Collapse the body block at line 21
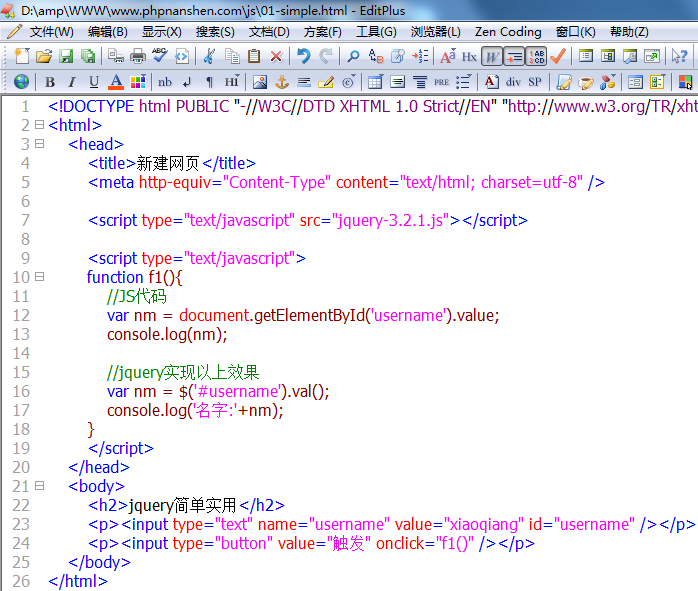The image size is (698, 591). (x=40, y=486)
